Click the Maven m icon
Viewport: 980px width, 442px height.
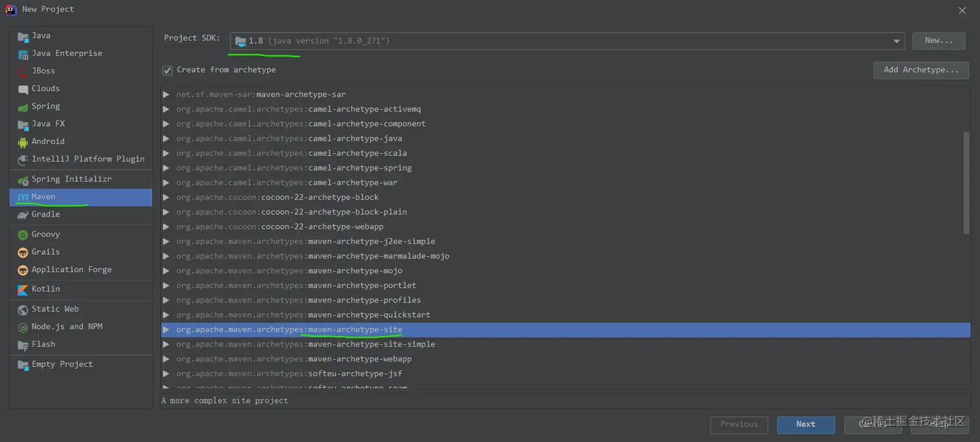[x=23, y=197]
